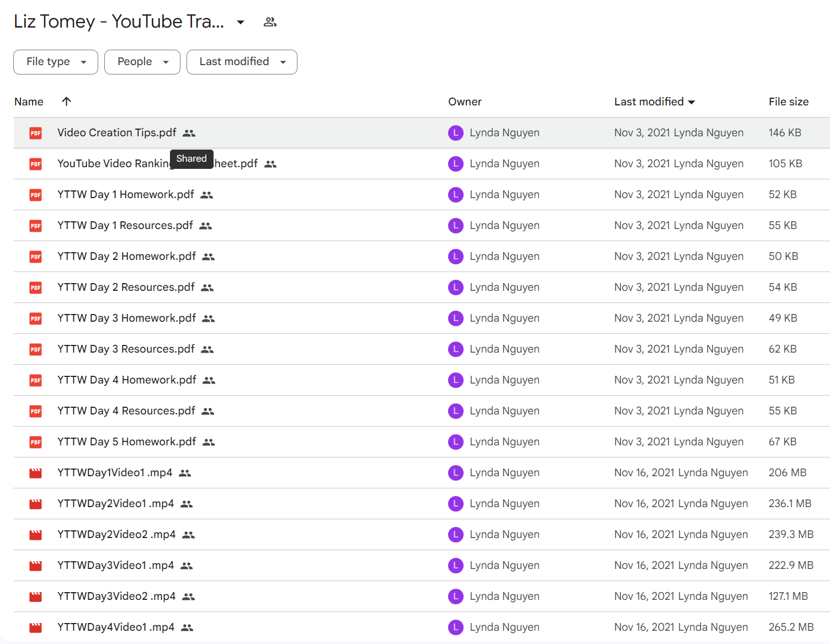This screenshot has height=644, width=830.
Task: Click video icon for YTTWDay3Video2.mp4
Action: pos(36,597)
